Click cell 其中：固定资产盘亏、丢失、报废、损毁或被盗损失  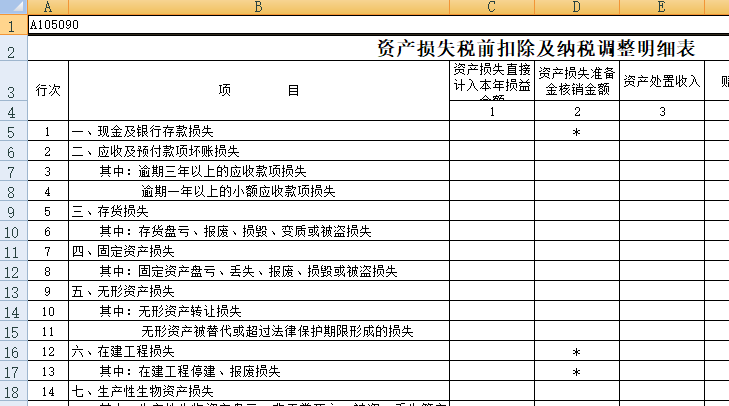(259, 271)
